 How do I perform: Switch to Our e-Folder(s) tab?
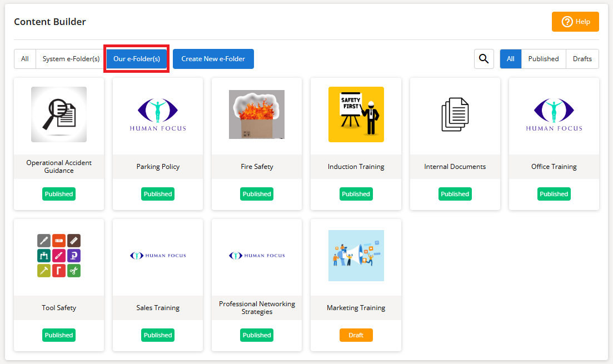(137, 59)
